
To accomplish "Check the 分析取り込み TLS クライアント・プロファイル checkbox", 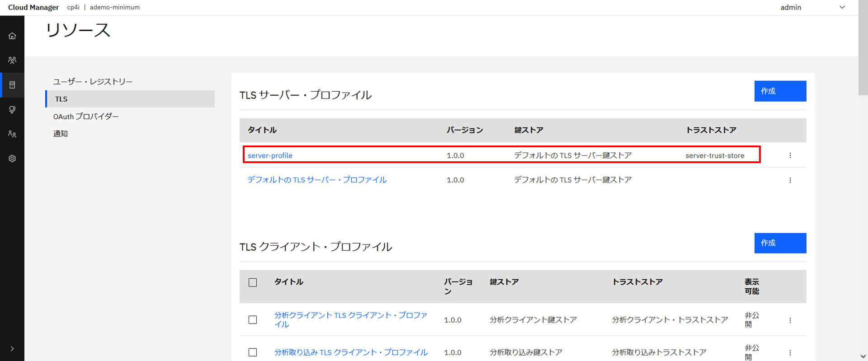I will pos(253,352).
